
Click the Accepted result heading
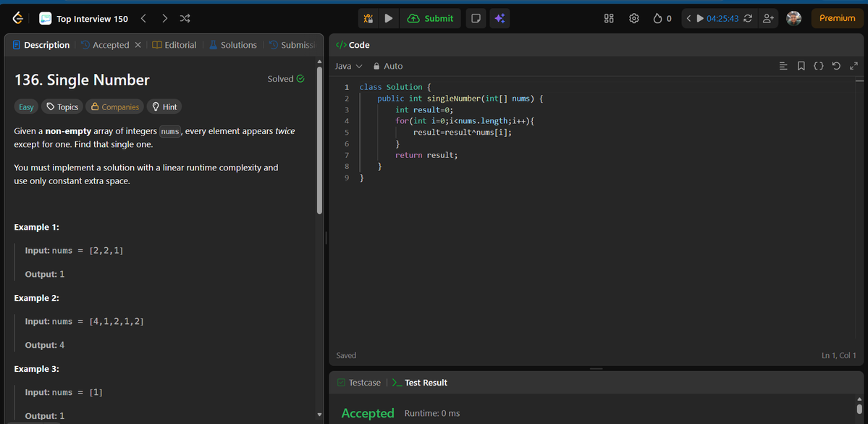(368, 413)
